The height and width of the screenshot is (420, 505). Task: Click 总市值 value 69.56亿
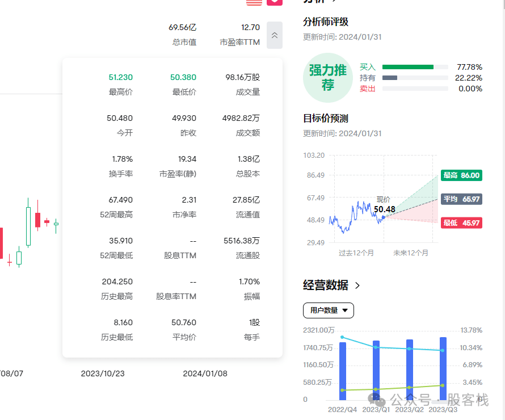coord(182,27)
